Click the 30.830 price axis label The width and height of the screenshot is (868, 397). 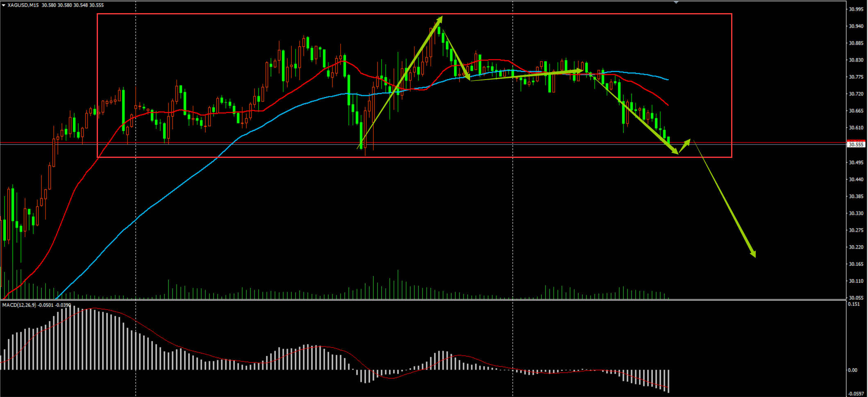click(x=856, y=60)
